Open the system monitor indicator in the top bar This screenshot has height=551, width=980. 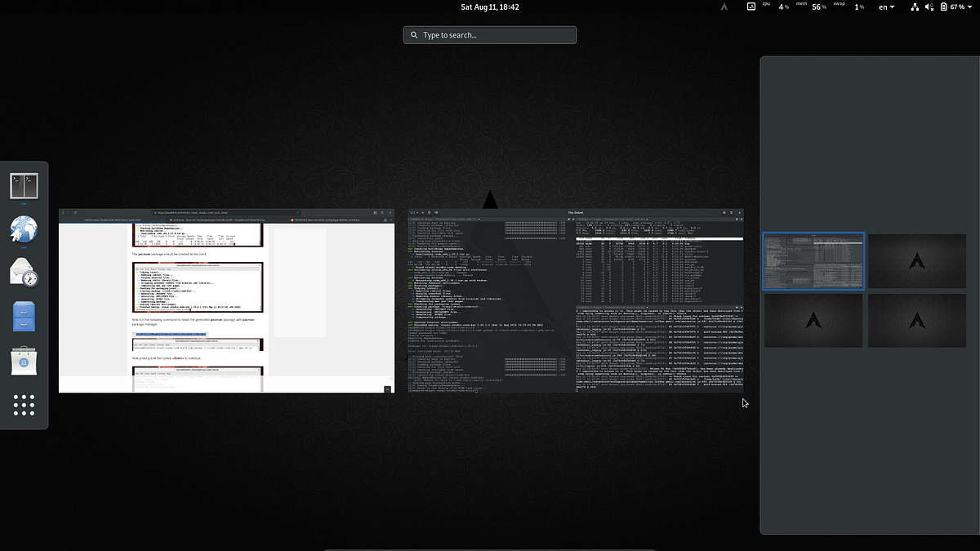coord(751,7)
